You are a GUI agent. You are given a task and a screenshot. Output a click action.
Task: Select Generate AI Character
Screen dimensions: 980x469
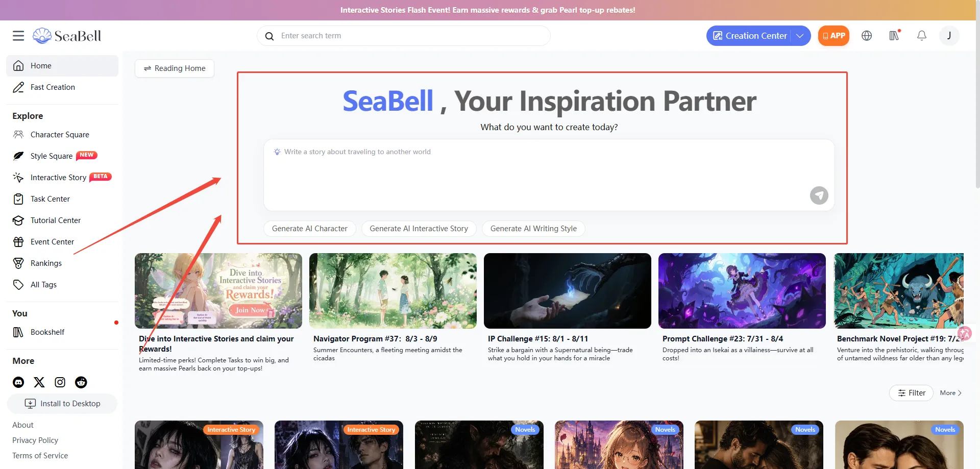309,229
